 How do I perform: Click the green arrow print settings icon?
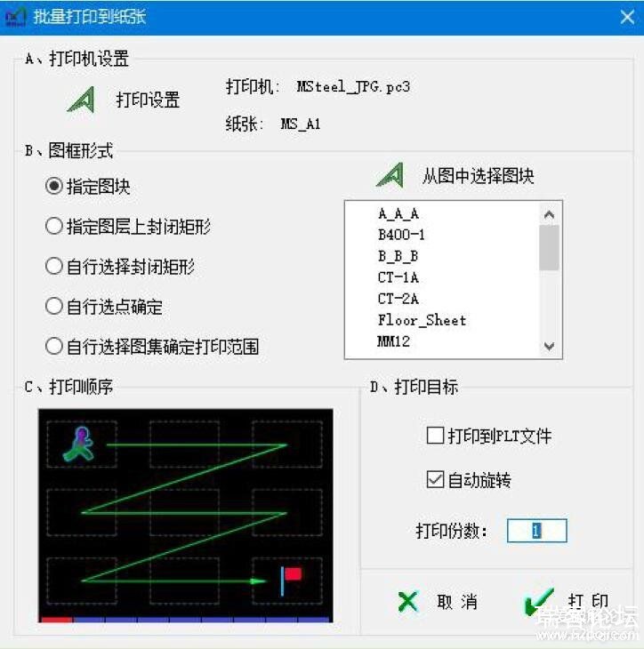[82, 100]
